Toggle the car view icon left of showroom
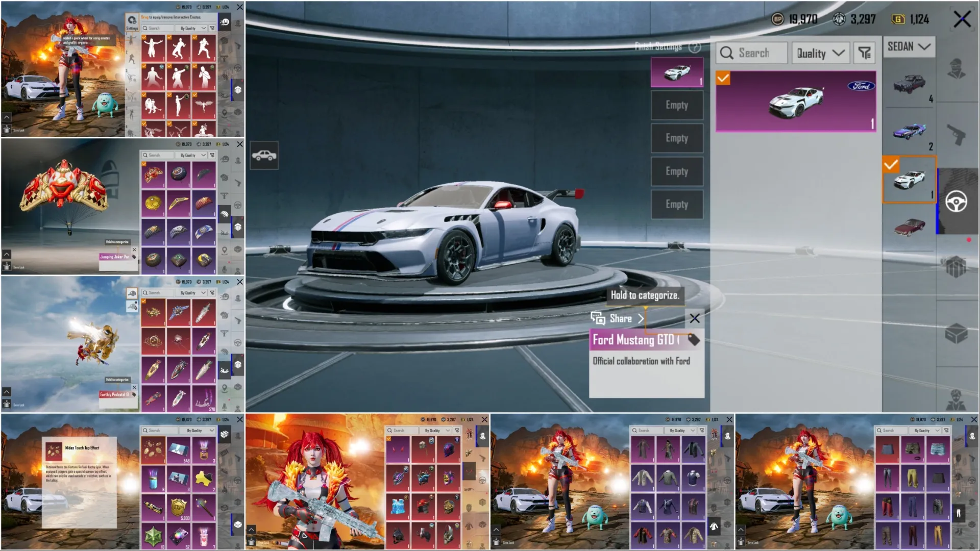This screenshot has width=980, height=551. (x=264, y=155)
